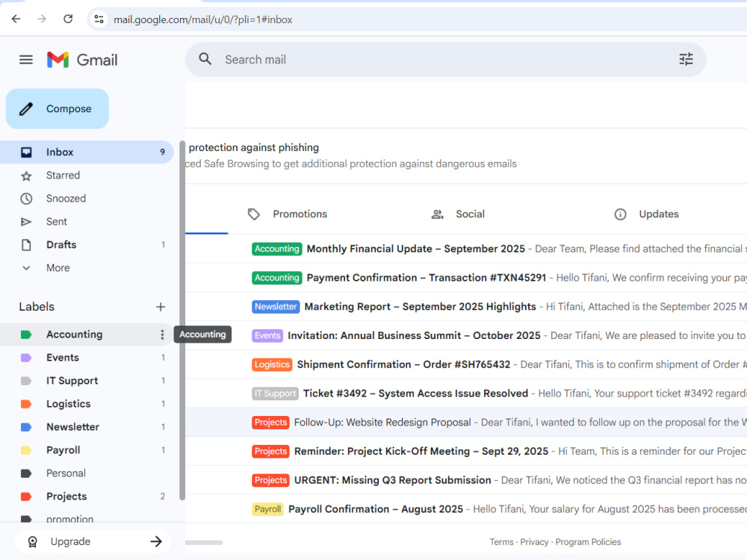Open the Program Policies link
Viewport: 747px width, 560px height.
pos(588,542)
